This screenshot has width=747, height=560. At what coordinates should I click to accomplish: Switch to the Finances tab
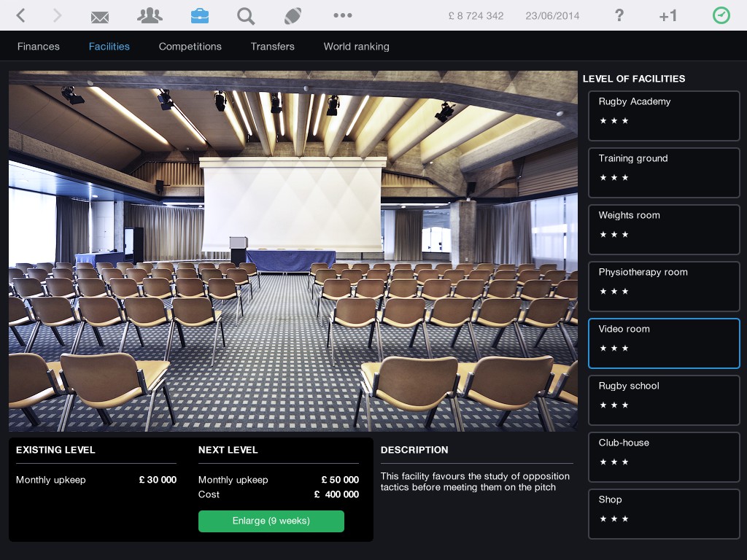[x=39, y=46]
